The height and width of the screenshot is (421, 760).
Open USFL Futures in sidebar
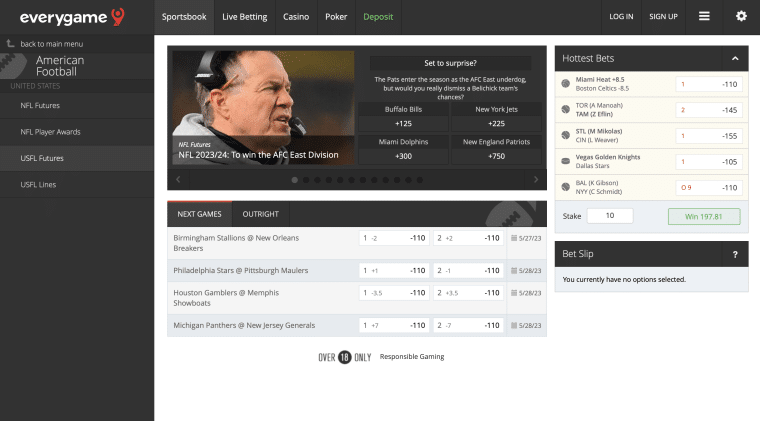pyautogui.click(x=77, y=158)
